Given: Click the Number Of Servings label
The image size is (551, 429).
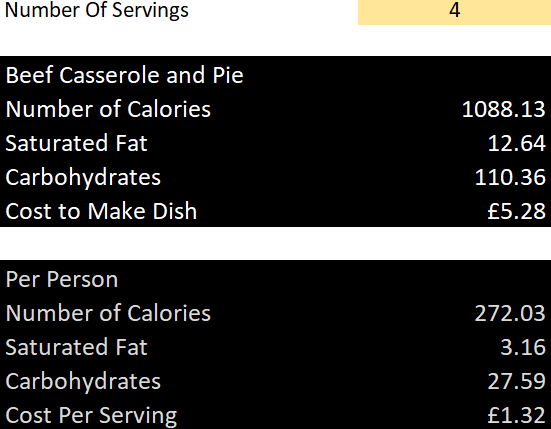Looking at the screenshot, I should coord(97,11).
